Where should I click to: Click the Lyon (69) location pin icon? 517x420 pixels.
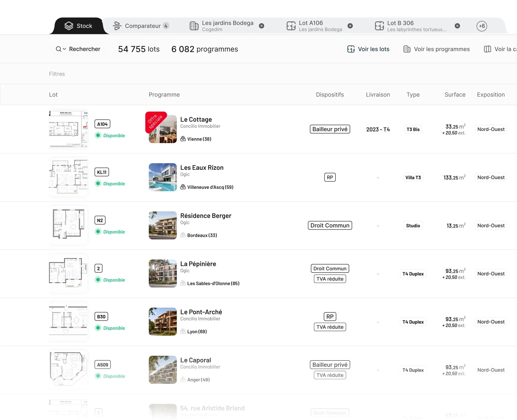click(183, 331)
